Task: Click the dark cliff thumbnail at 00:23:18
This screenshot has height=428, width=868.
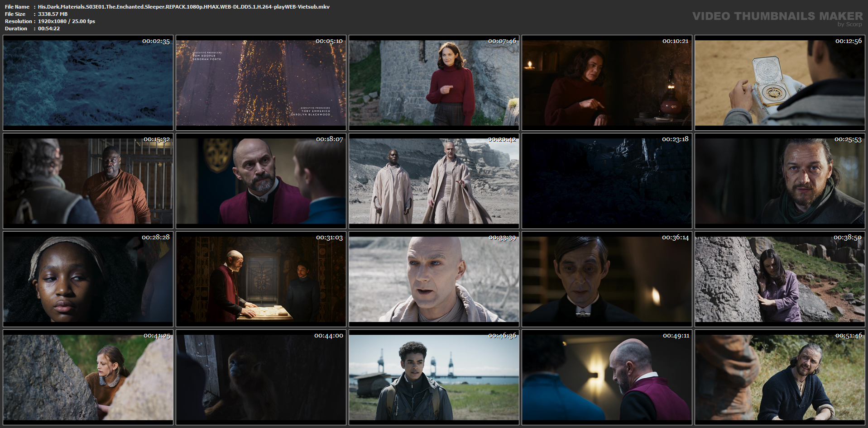Action: tap(607, 181)
